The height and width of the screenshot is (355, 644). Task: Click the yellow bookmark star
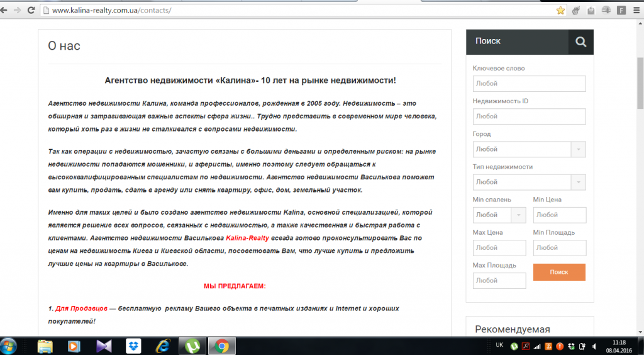(x=560, y=11)
